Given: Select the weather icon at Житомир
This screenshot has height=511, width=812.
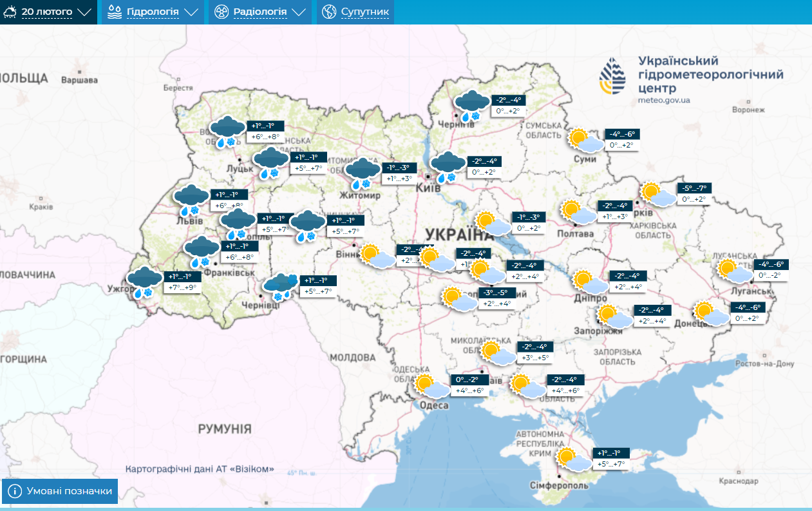Looking at the screenshot, I should 363,173.
